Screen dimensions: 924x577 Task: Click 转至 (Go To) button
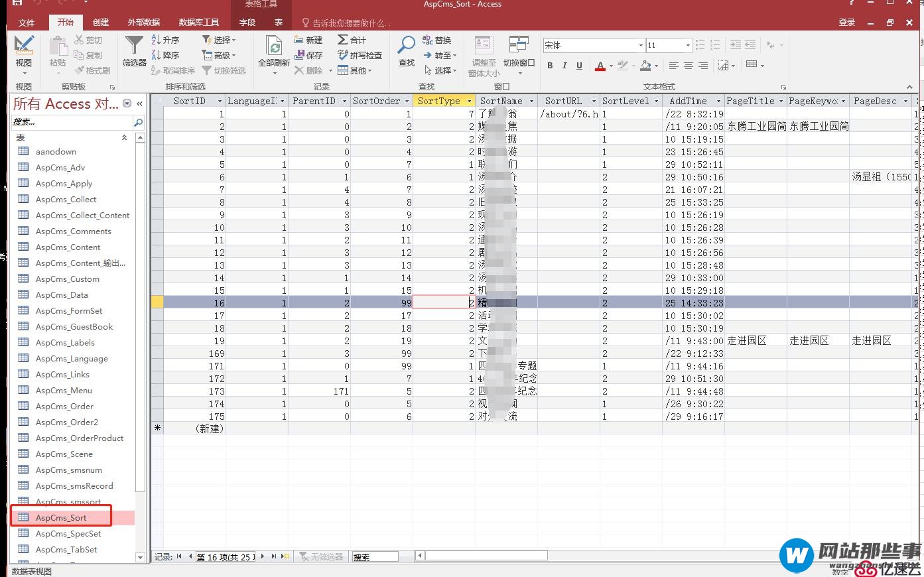(x=440, y=56)
